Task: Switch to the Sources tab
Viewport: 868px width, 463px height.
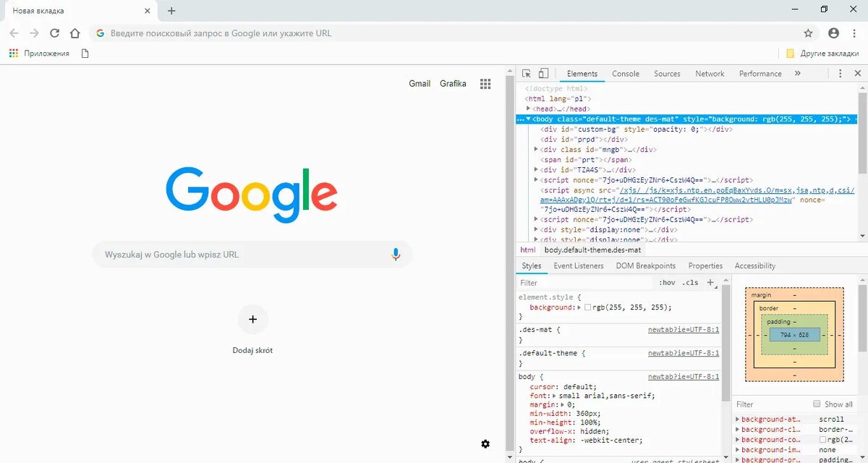Action: pyautogui.click(x=667, y=74)
